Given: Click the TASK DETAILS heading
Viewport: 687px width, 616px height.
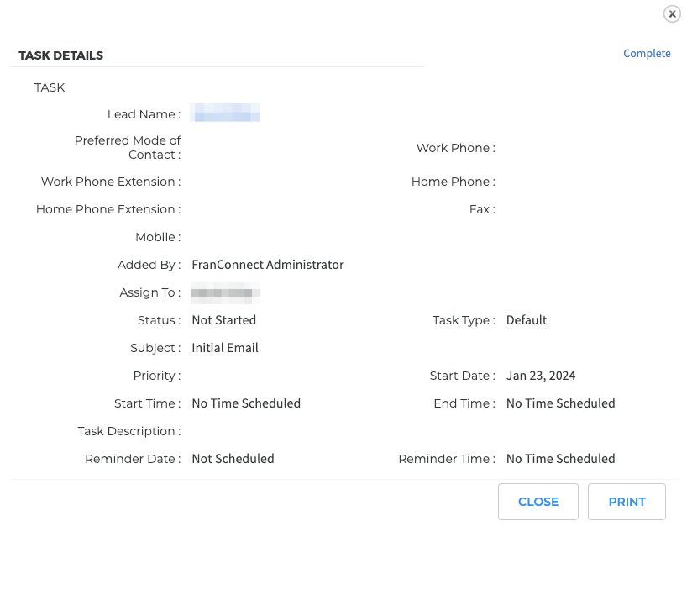Looking at the screenshot, I should click(x=61, y=55).
